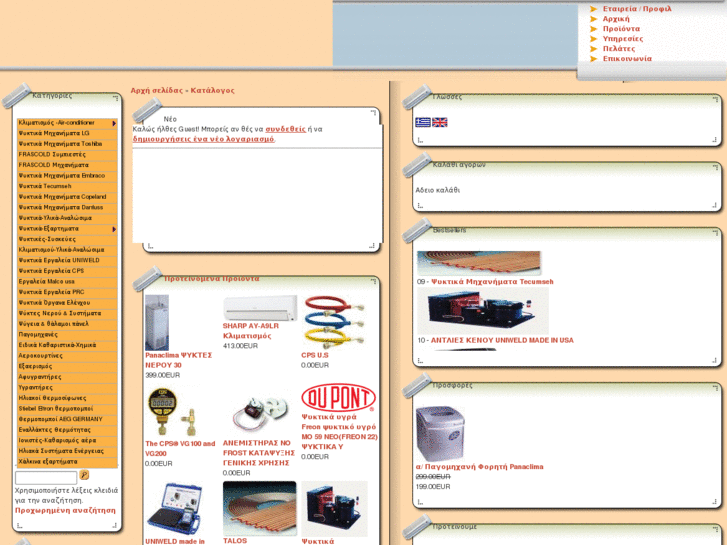Open Ψυκτικά Μηχανήματα LG category
The height and width of the screenshot is (545, 727).
67,134
